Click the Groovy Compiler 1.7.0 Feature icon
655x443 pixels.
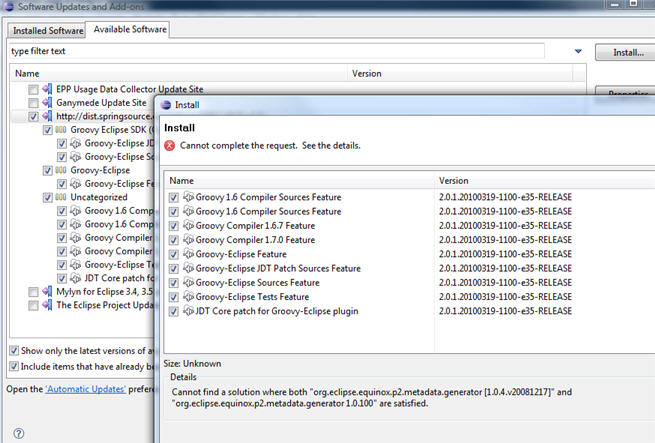(x=188, y=240)
